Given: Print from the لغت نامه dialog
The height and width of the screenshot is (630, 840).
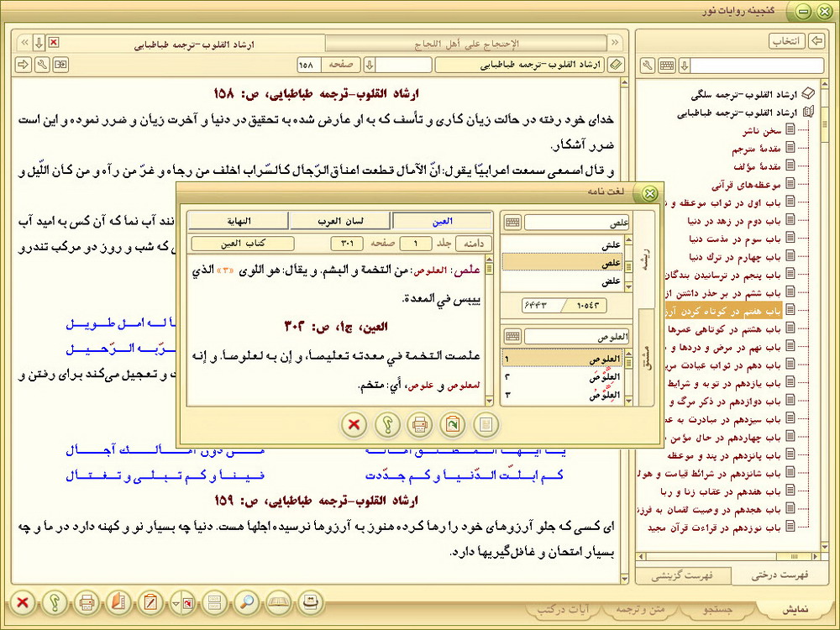Looking at the screenshot, I should pyautogui.click(x=420, y=425).
